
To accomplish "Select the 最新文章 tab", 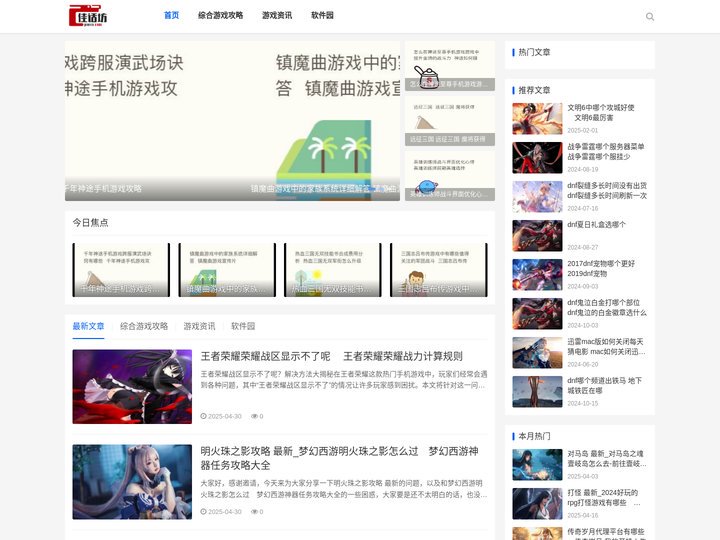I will click(x=88, y=326).
